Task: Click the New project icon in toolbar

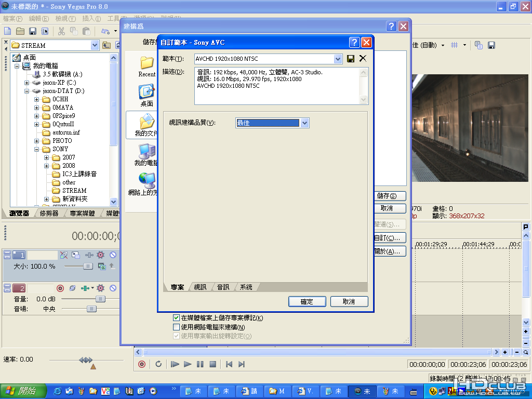Action: (x=7, y=31)
